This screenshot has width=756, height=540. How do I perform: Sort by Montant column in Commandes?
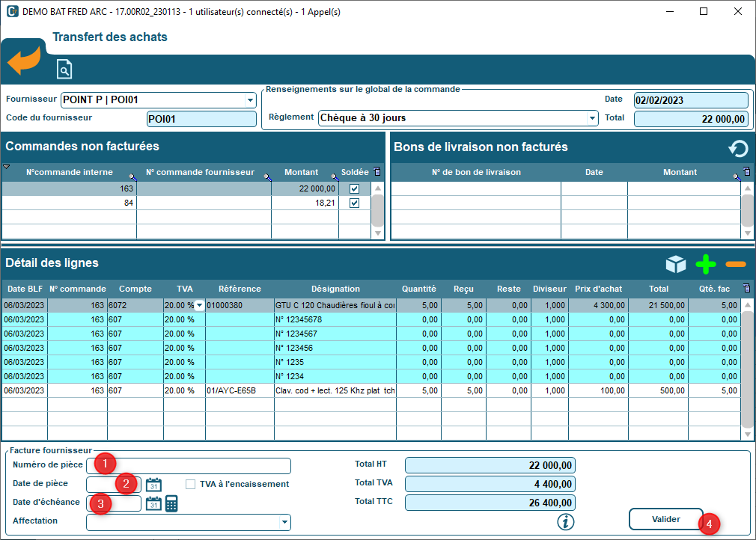pyautogui.click(x=301, y=172)
